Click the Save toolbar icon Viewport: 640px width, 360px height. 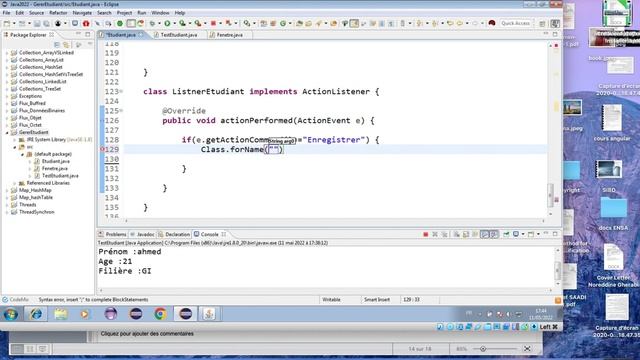click(x=37, y=24)
